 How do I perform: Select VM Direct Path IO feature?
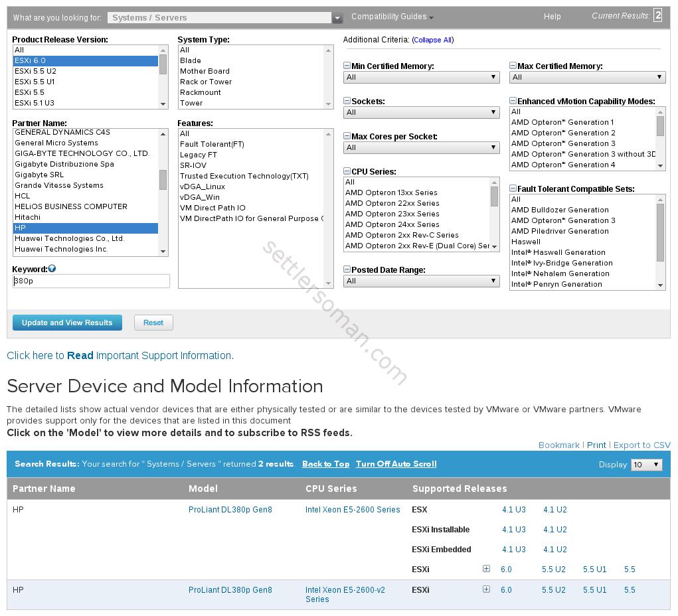[x=251, y=208]
